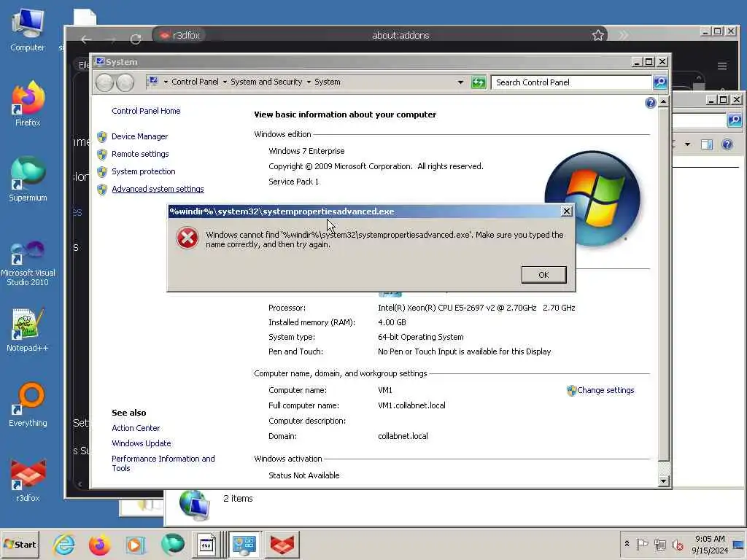Click the shield icon next to Remote settings
Viewport: 747px width, 560px height.
[102, 155]
